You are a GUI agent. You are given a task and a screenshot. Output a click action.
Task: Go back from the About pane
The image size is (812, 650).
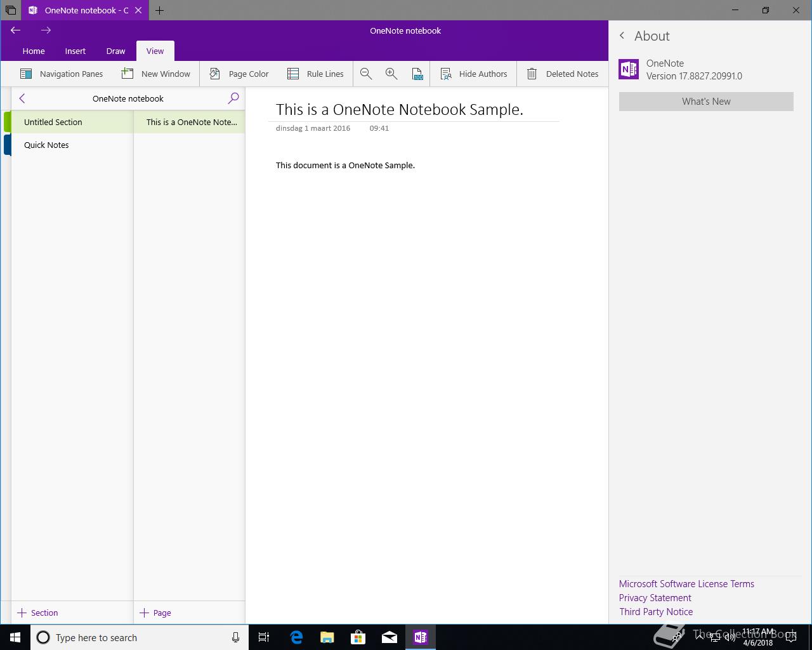pos(622,36)
